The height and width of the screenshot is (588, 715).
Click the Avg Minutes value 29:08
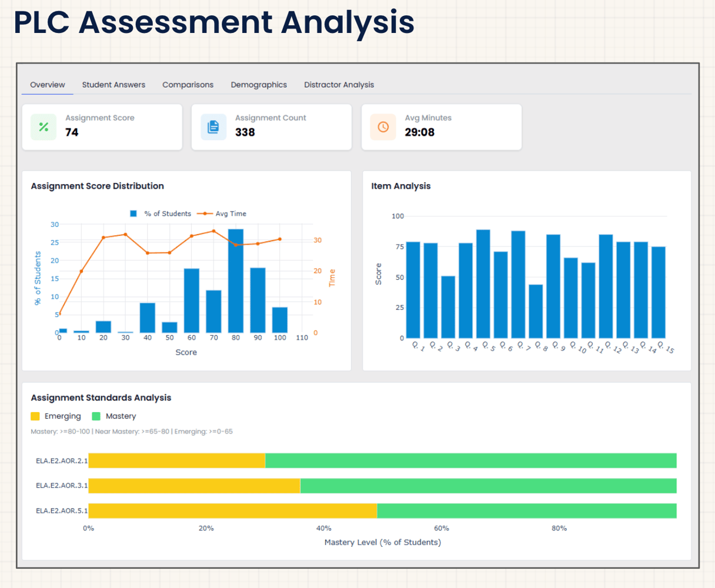point(419,132)
